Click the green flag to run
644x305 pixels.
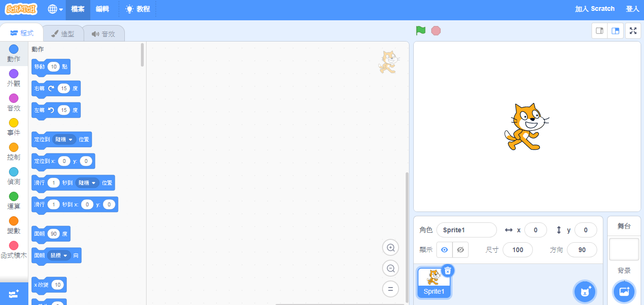(421, 31)
